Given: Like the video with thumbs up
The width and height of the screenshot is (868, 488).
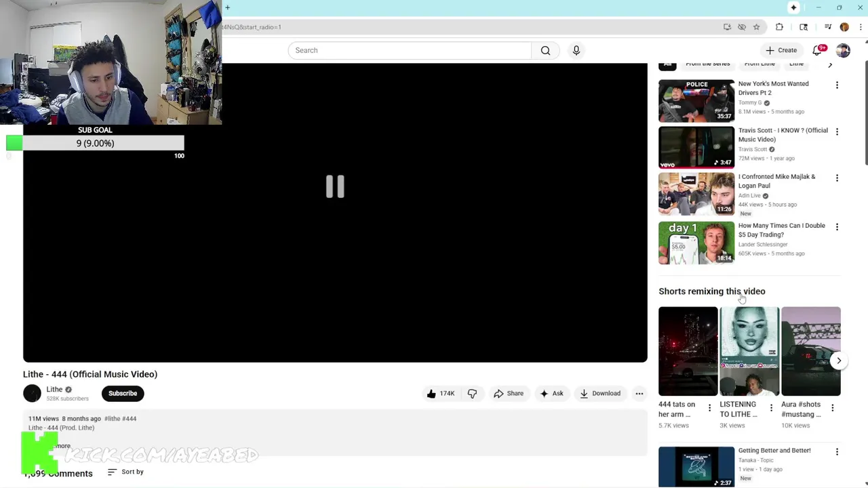Looking at the screenshot, I should coord(440,393).
